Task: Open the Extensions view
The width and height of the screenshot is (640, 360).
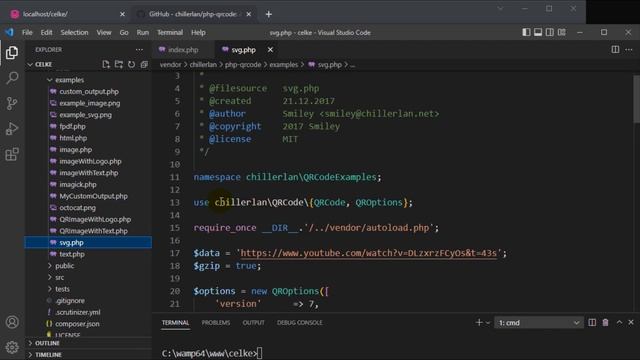Action: pos(12,154)
